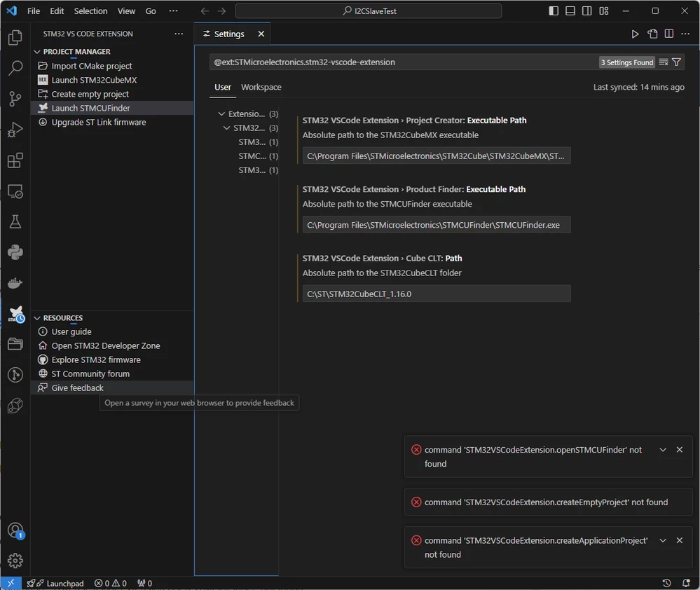Open sidebar Views and More Actions ellipsis
The image size is (700, 590).
179,34
